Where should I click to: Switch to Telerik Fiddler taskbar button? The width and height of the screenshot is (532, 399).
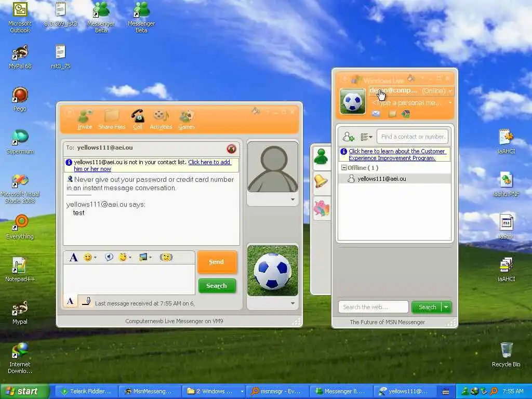pyautogui.click(x=87, y=391)
